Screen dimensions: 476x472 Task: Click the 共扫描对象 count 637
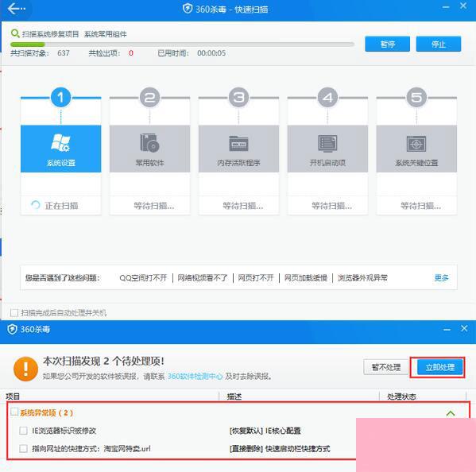[64, 53]
